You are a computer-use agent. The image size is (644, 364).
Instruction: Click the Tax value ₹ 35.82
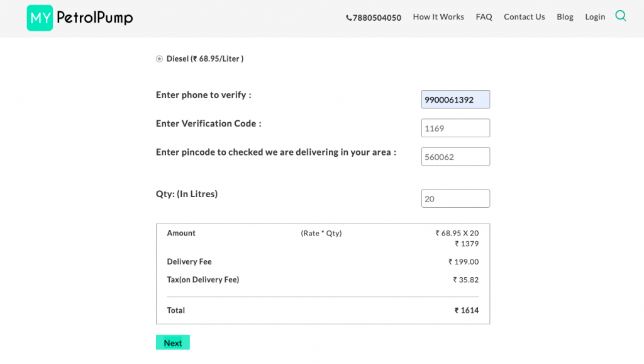click(x=465, y=280)
